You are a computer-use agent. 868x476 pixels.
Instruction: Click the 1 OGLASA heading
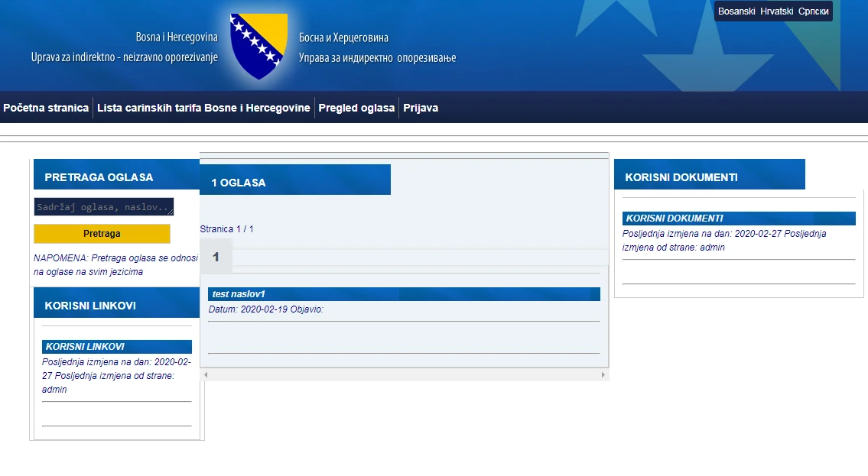pyautogui.click(x=295, y=180)
